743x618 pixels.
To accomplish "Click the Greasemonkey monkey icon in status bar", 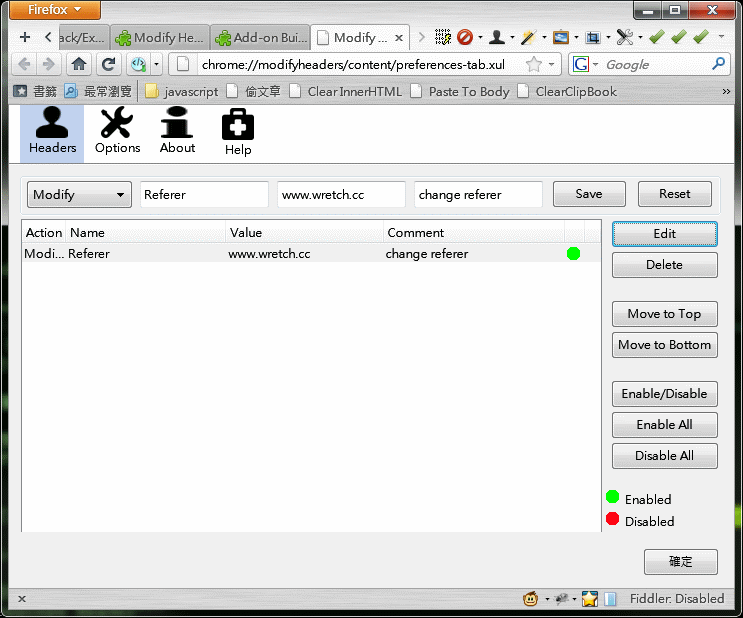I will click(531, 599).
